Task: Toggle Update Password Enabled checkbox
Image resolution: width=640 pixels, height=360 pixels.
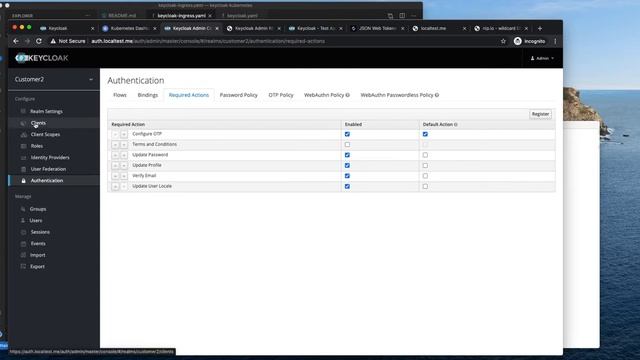Action: click(x=347, y=155)
